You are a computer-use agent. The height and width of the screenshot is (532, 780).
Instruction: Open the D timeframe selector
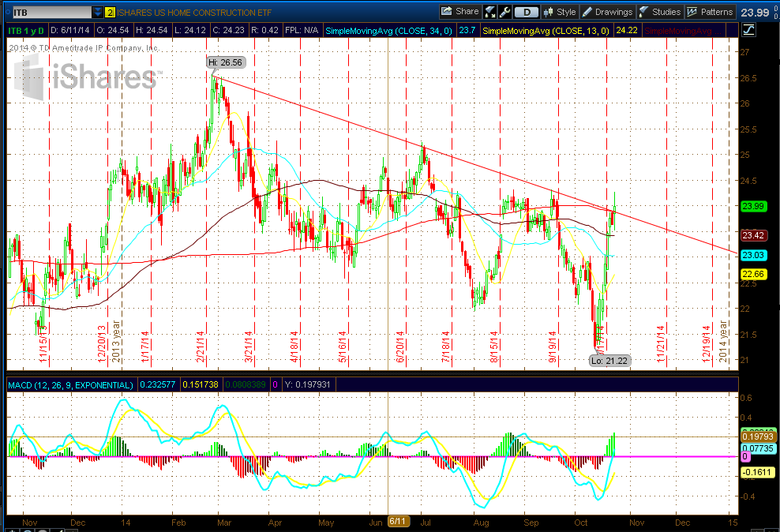pyautogui.click(x=527, y=11)
